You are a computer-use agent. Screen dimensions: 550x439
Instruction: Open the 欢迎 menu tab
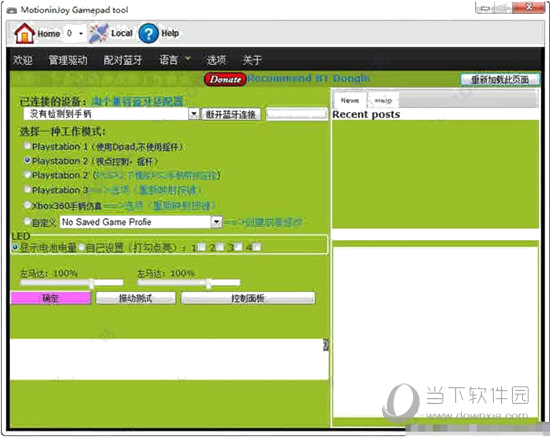[23, 60]
